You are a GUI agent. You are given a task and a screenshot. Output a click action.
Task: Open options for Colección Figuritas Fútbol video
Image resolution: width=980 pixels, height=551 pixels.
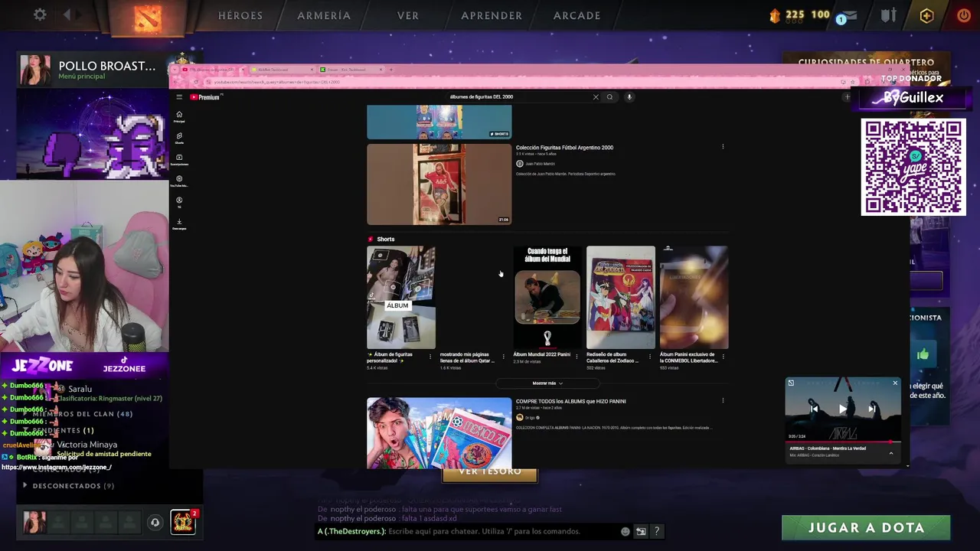pyautogui.click(x=723, y=147)
